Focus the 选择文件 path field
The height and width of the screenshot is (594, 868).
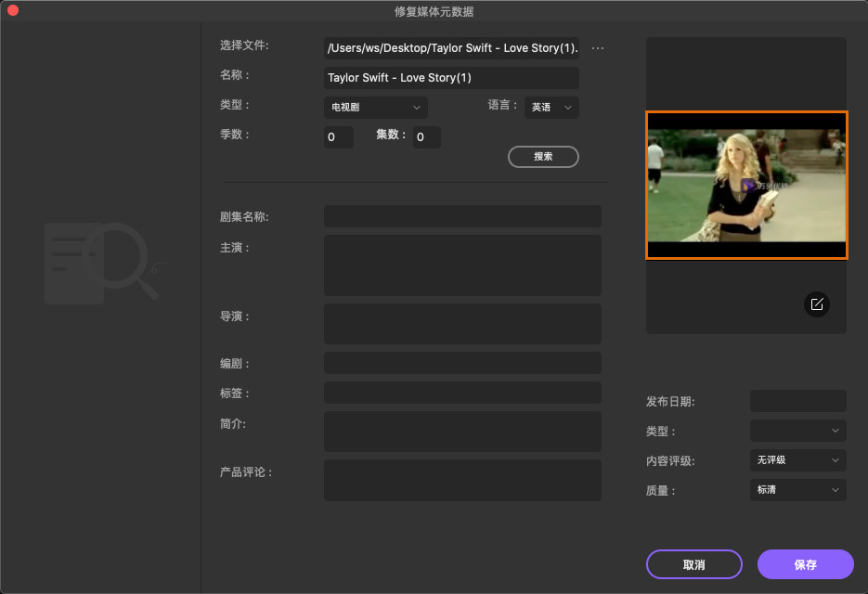click(x=451, y=48)
